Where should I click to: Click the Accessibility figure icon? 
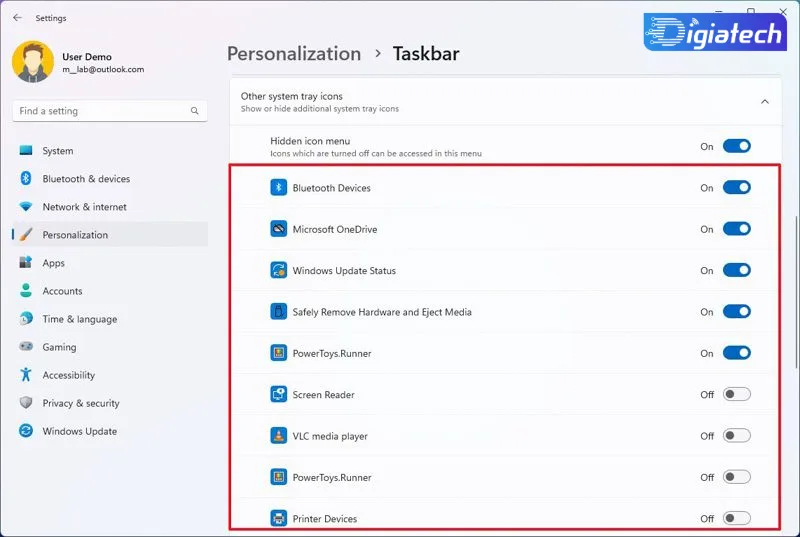click(26, 375)
